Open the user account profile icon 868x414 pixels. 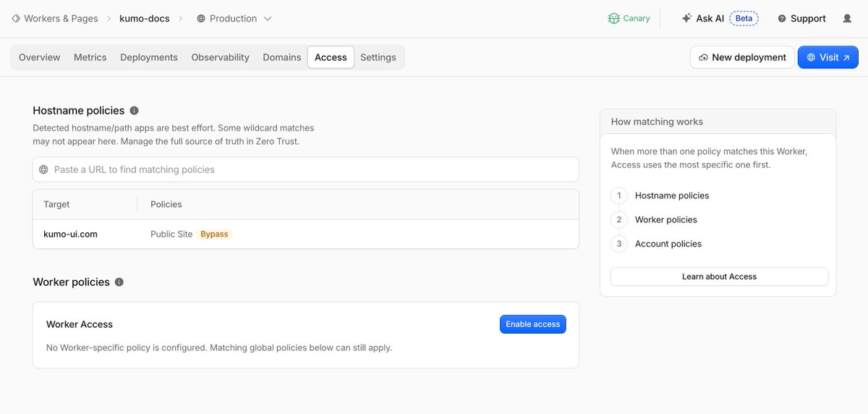pos(847,19)
